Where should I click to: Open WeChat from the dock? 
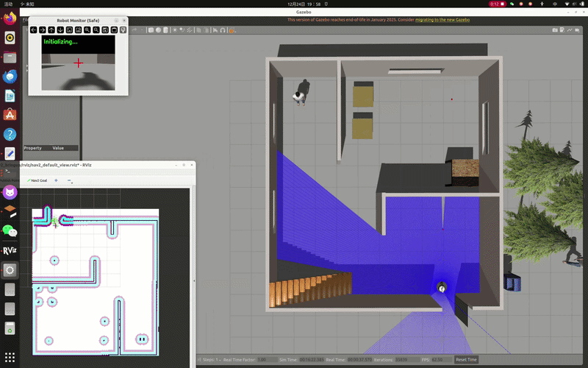click(x=10, y=231)
